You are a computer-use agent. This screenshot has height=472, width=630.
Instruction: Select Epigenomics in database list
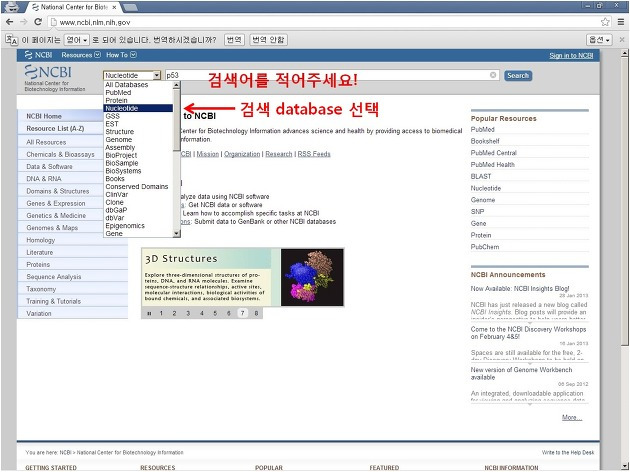click(x=138, y=226)
